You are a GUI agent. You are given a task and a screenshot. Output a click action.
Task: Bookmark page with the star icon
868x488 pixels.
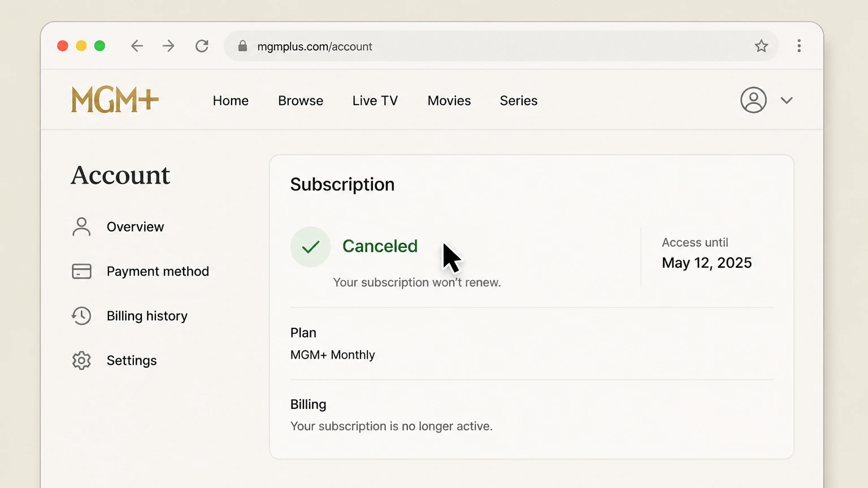(761, 46)
